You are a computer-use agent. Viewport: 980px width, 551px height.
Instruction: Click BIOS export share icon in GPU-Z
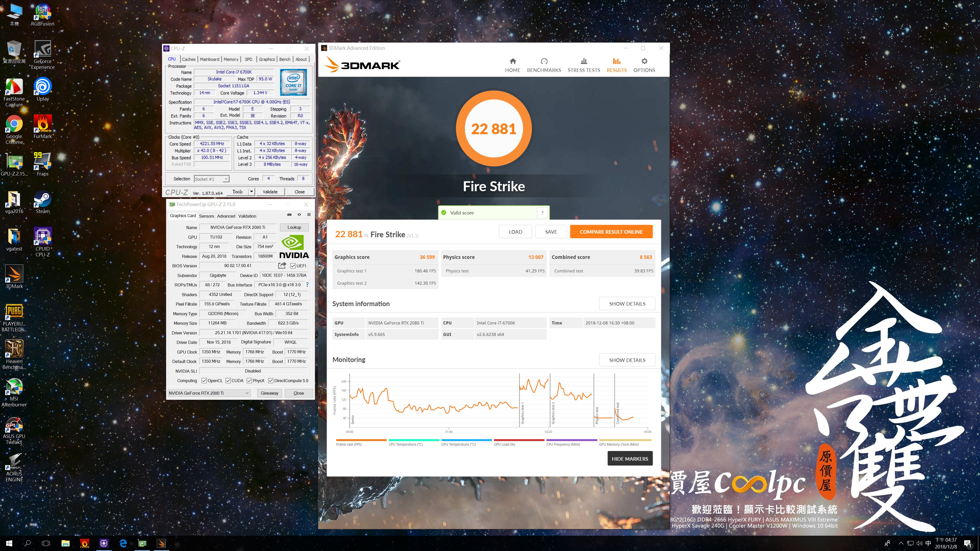(282, 265)
